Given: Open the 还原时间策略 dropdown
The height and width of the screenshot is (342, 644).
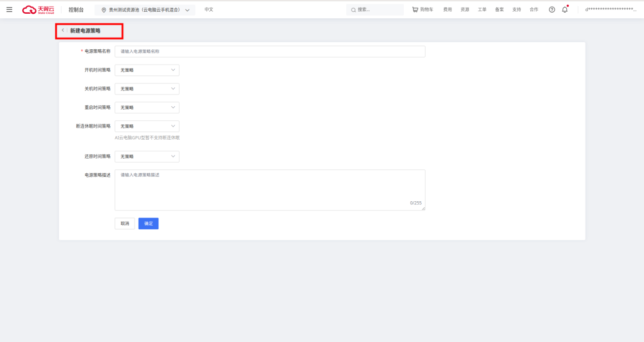Looking at the screenshot, I should point(147,157).
